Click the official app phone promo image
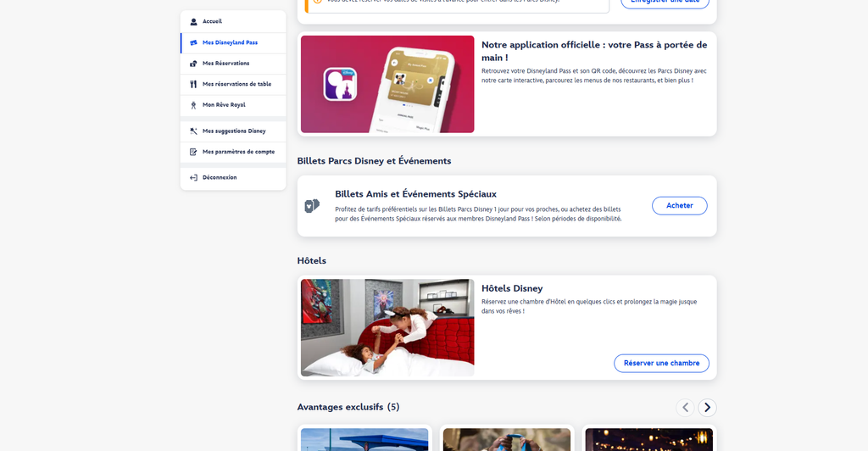 pyautogui.click(x=387, y=84)
